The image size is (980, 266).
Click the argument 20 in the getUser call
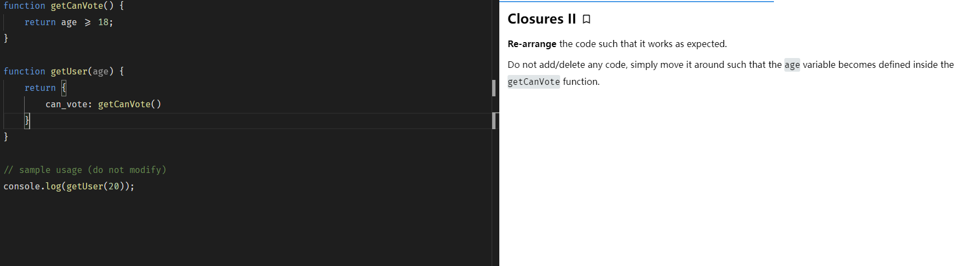113,187
